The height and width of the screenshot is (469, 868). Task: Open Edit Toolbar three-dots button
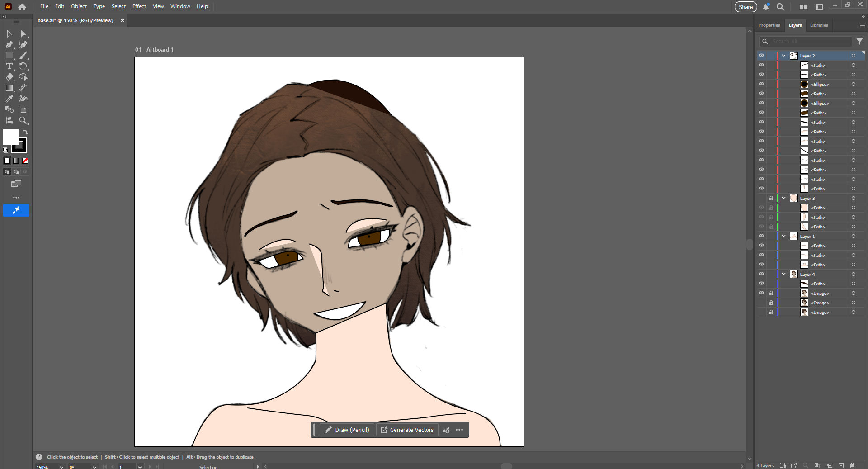tap(16, 198)
